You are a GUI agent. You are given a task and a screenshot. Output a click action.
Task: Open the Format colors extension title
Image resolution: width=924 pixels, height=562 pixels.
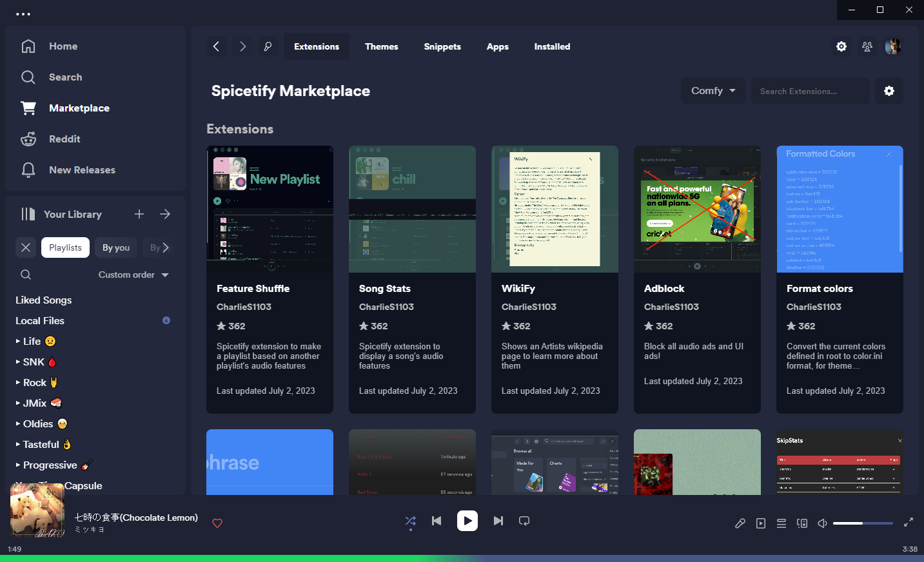(x=820, y=289)
